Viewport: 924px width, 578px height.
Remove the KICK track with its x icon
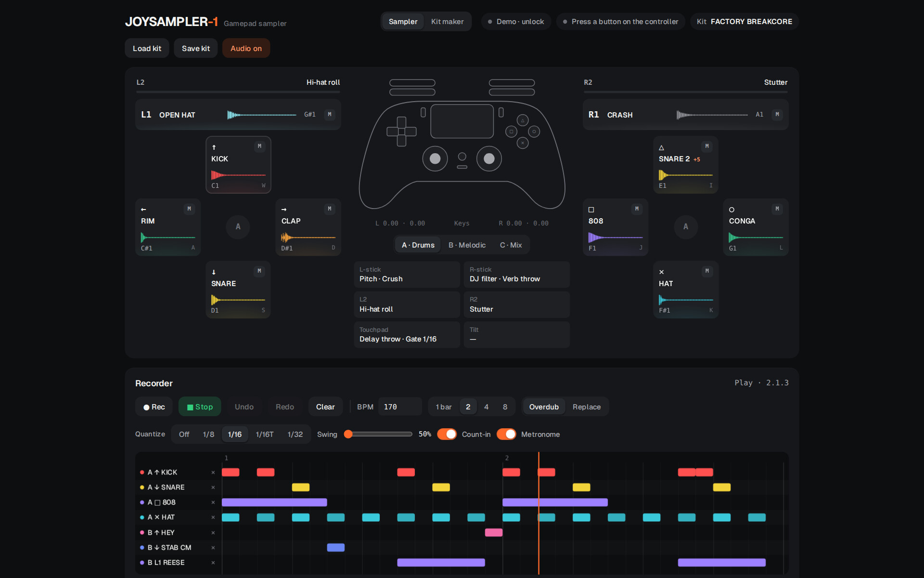pos(213,473)
